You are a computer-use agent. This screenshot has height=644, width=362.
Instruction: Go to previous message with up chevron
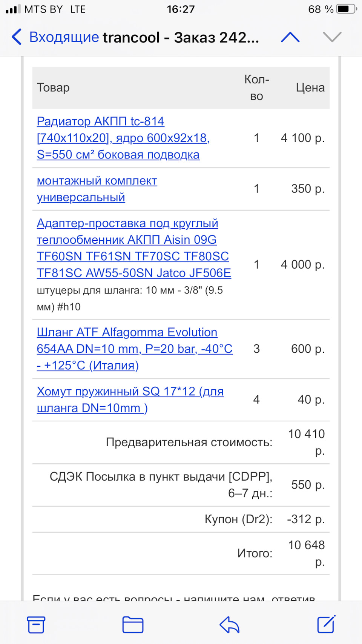point(290,37)
